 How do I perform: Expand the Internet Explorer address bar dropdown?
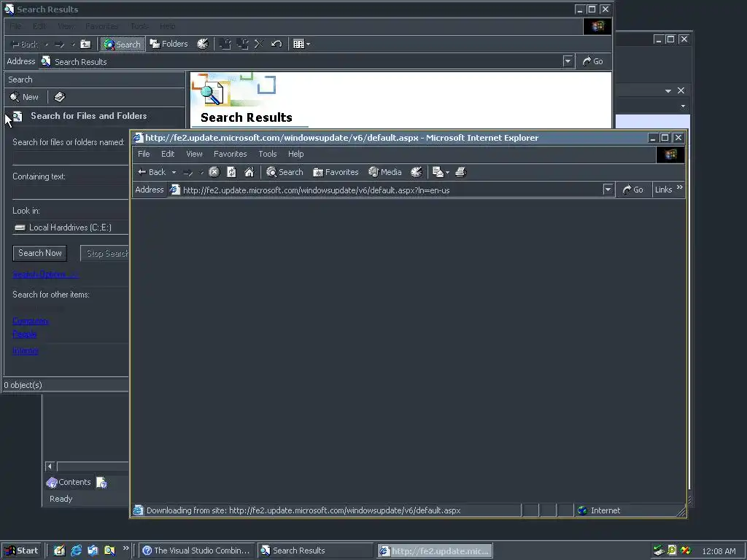[x=608, y=190]
